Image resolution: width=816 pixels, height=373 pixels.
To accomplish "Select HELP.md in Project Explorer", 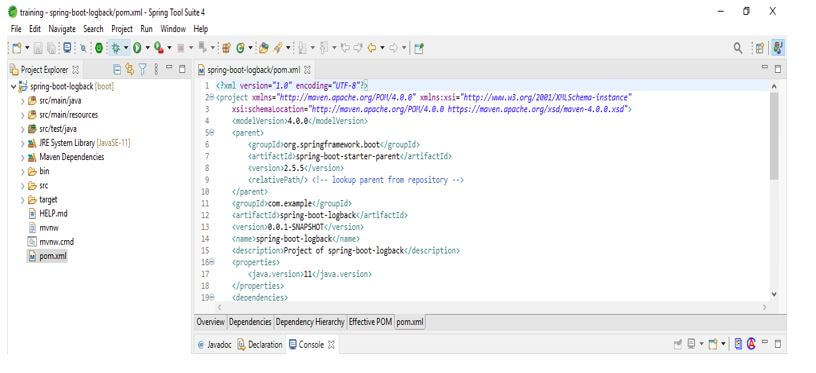I will click(53, 213).
